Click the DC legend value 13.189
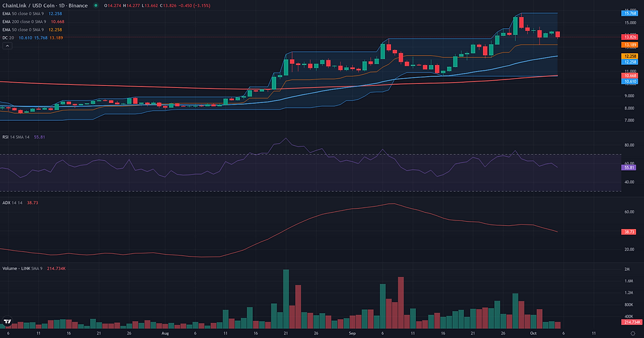The width and height of the screenshot is (644, 338). pos(57,38)
